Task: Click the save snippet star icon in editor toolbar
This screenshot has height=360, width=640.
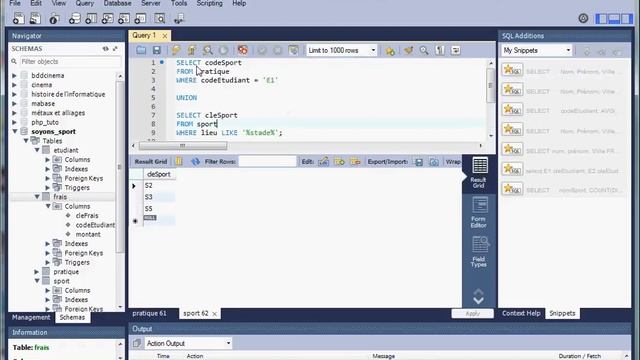Action: (x=390, y=51)
